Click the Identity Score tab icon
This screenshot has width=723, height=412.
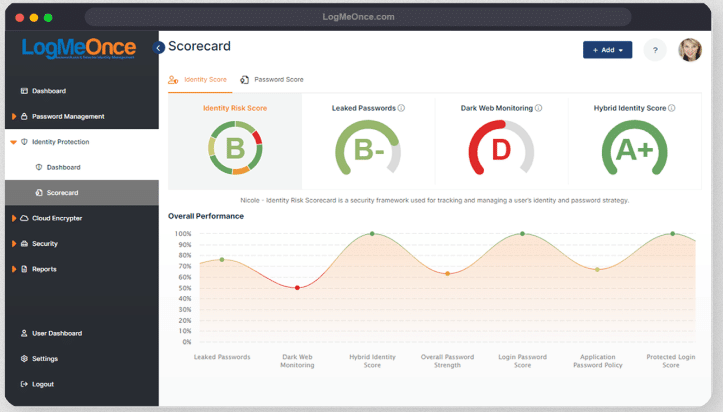click(x=173, y=80)
